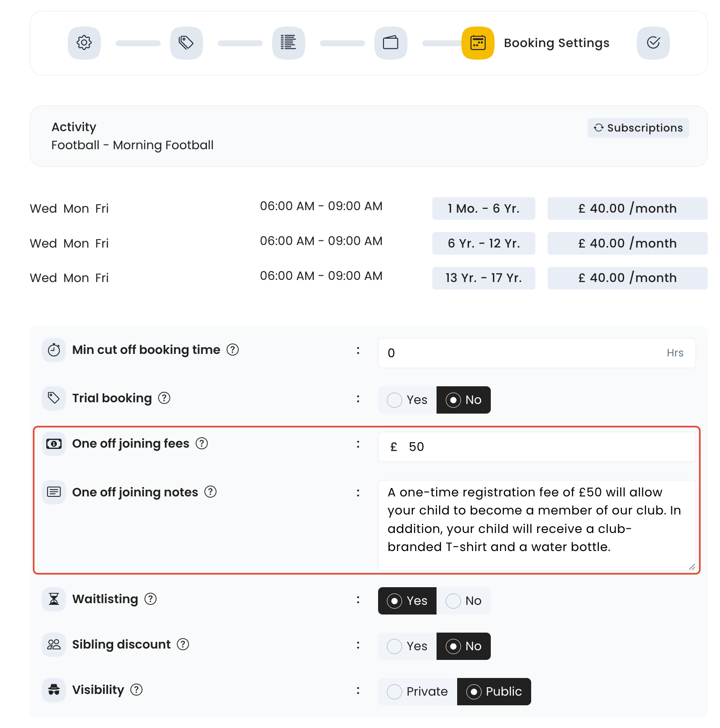Select the yellow Booking Settings calendar icon
The image size is (720, 728).
[478, 43]
